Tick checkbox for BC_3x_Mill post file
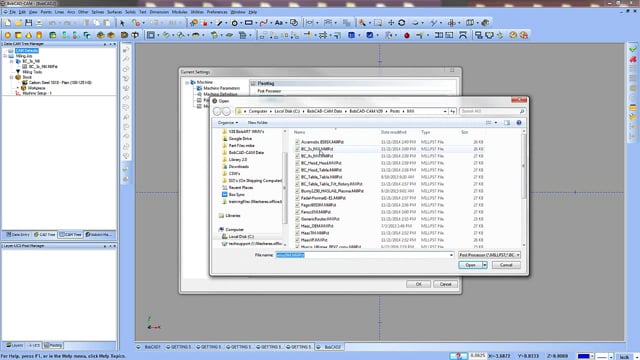640x360 pixels. point(297,149)
